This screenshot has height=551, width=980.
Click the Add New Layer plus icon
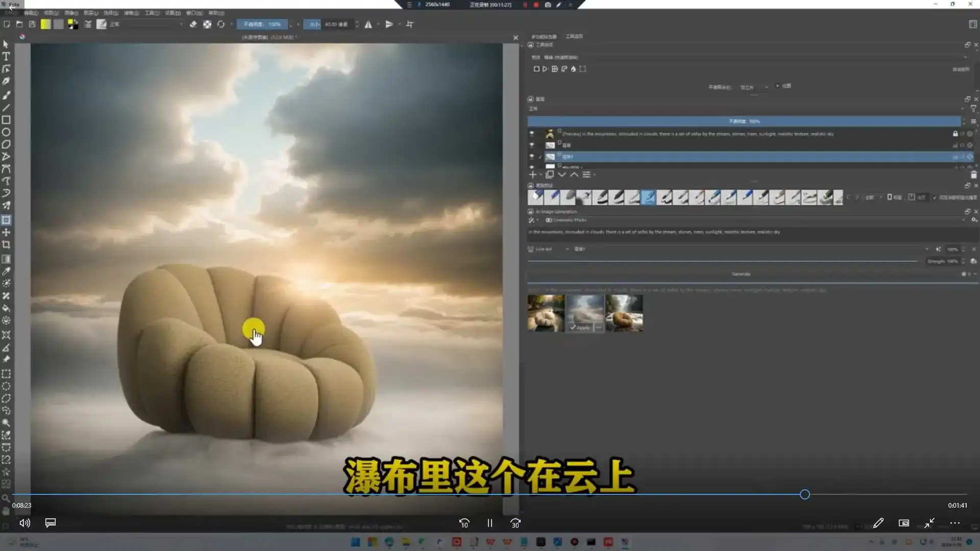[532, 174]
